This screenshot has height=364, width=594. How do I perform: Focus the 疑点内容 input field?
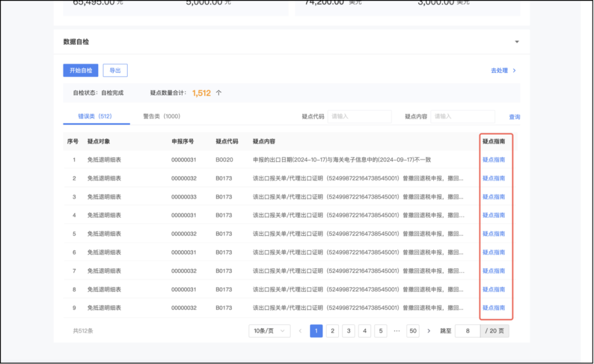[462, 117]
